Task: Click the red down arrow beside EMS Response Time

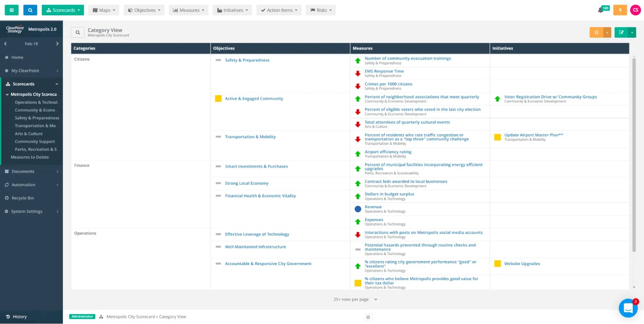Action: (358, 73)
